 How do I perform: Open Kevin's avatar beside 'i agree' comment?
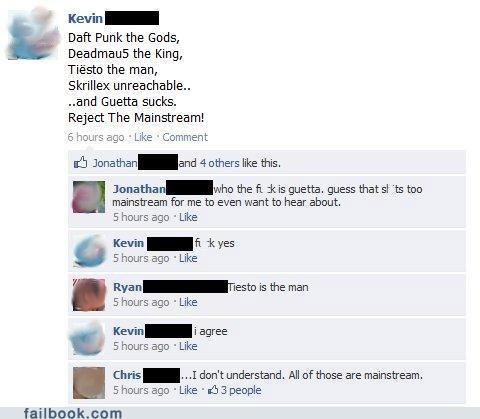pyautogui.click(x=87, y=338)
